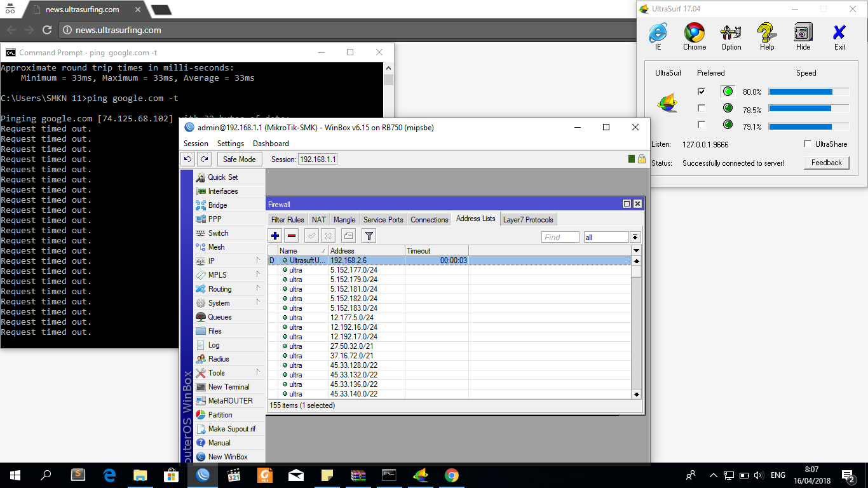Sort the address list by Name column

[x=303, y=251]
